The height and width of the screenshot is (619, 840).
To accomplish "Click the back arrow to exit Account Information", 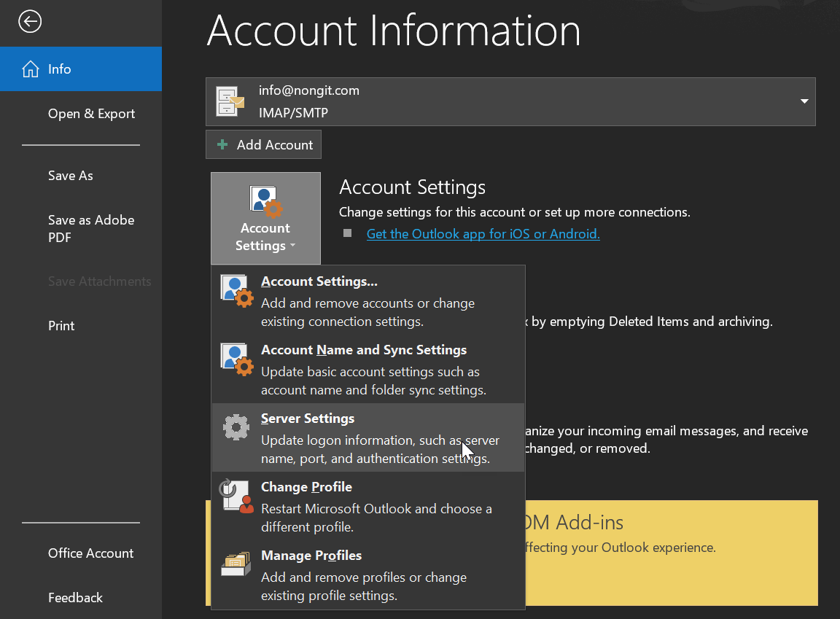I will tap(30, 22).
